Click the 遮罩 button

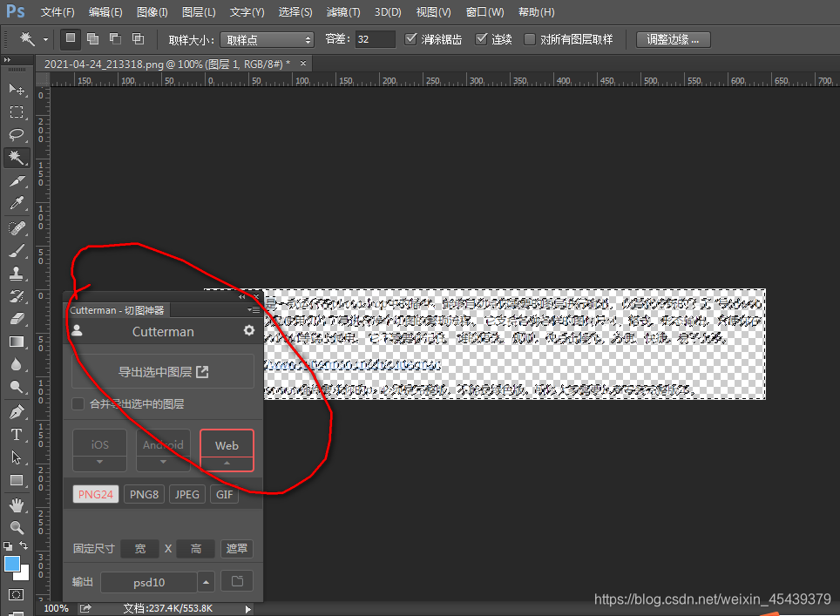click(237, 549)
